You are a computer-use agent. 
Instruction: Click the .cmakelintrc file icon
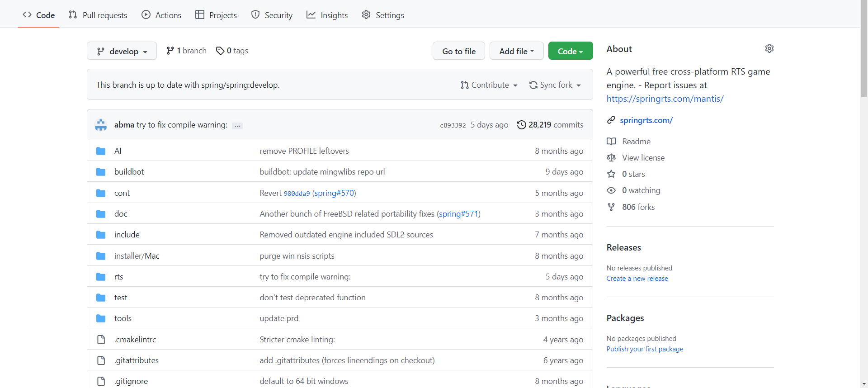pos(101,340)
